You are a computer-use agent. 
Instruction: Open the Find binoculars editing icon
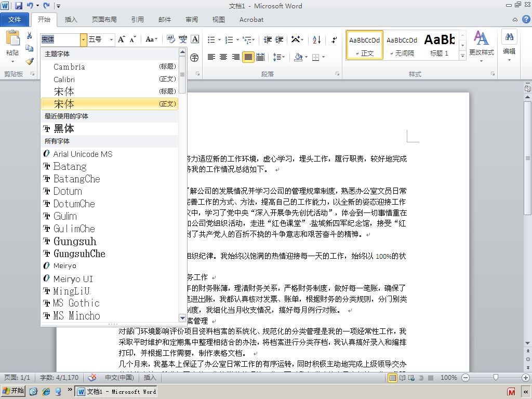click(x=509, y=37)
